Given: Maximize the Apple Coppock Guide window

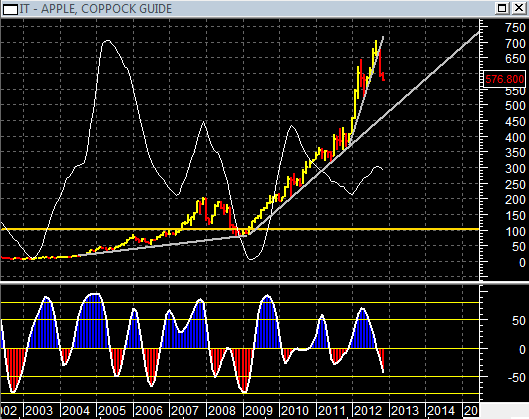Looking at the screenshot, I should click(502, 8).
